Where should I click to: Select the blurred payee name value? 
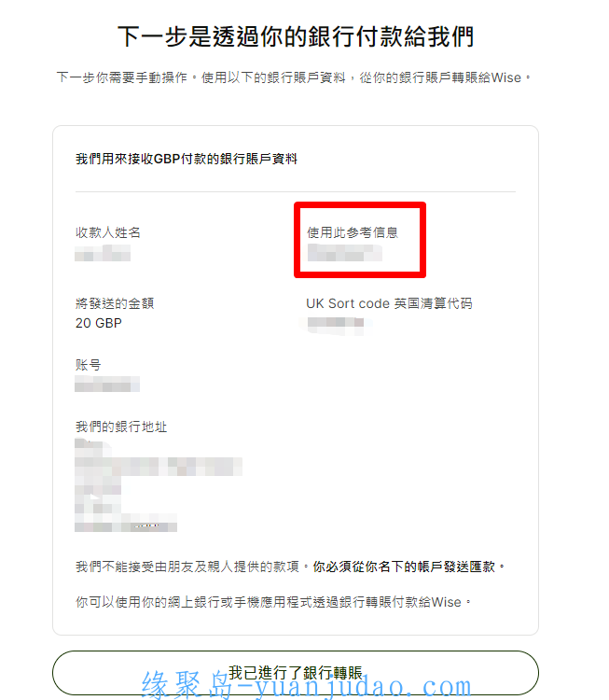(x=103, y=253)
